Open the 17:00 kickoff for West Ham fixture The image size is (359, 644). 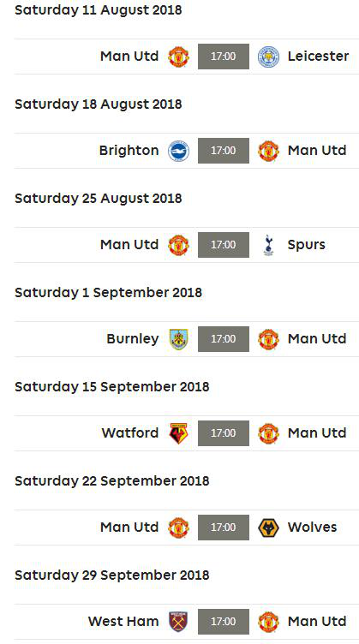pyautogui.click(x=224, y=622)
